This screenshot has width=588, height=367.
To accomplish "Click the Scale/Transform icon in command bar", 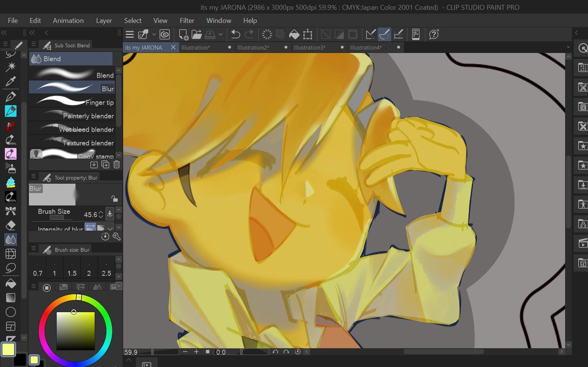I will pos(308,34).
